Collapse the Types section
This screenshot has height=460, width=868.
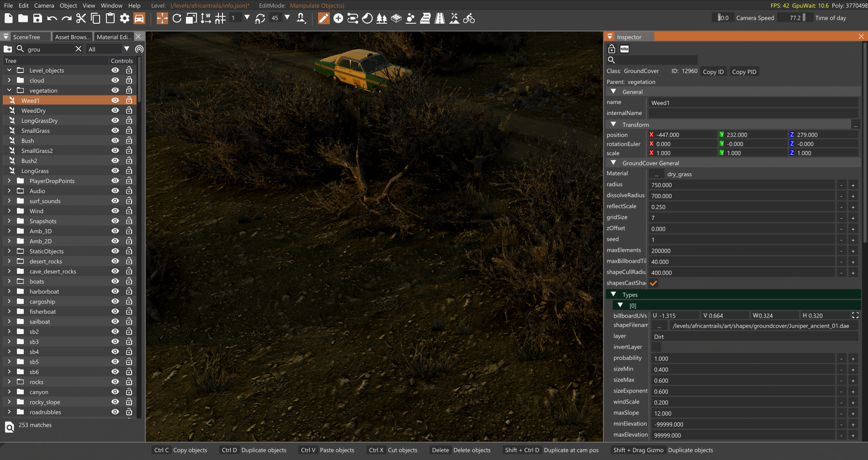tap(614, 294)
